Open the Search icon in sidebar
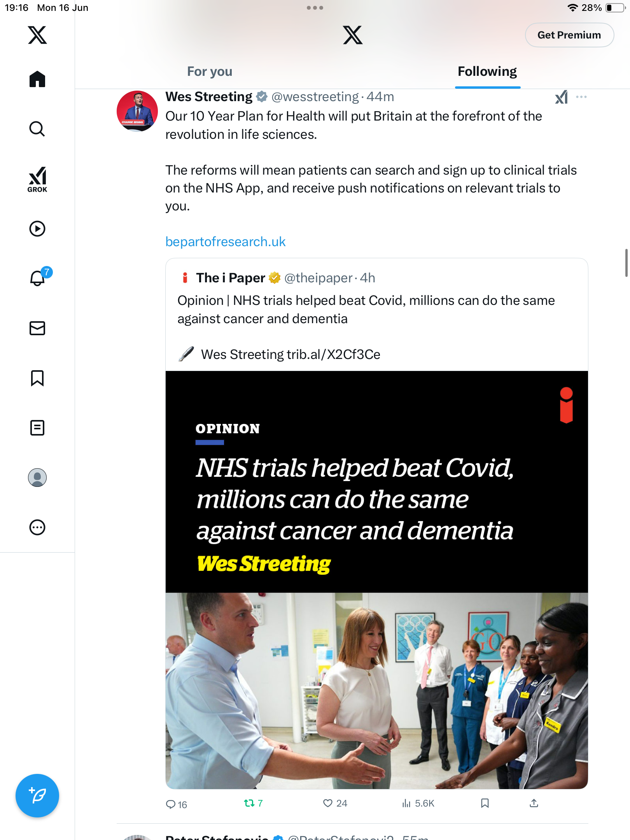This screenshot has width=630, height=840. click(37, 129)
